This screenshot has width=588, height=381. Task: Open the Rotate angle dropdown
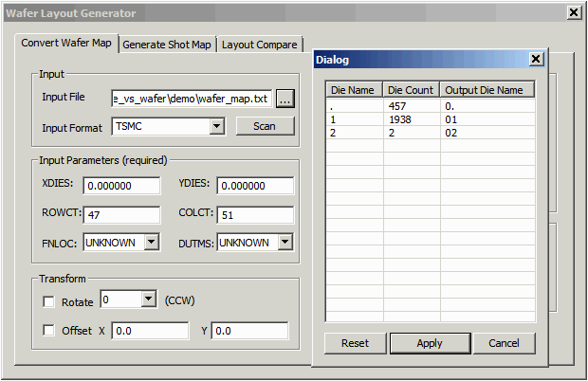[x=147, y=300]
